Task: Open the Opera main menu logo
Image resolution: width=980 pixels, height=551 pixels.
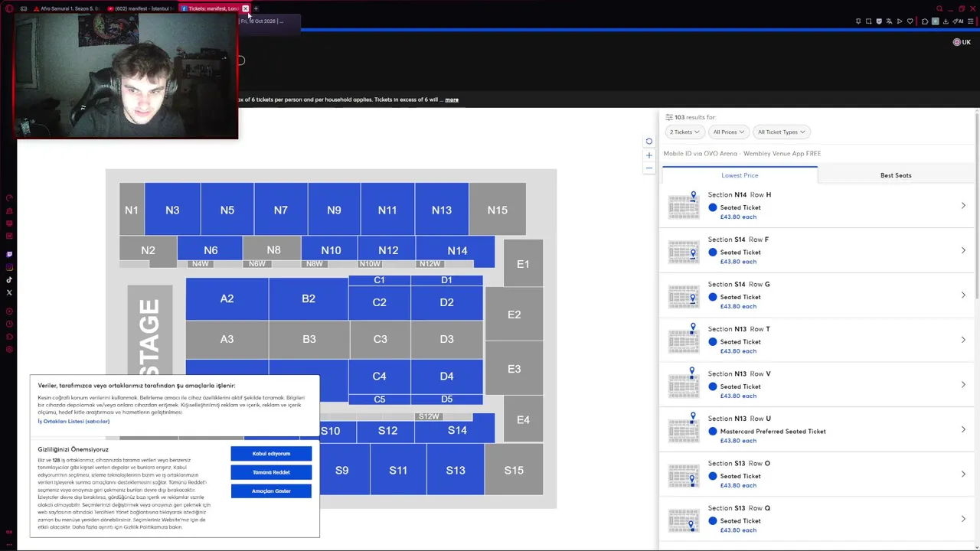Action: 9,8
